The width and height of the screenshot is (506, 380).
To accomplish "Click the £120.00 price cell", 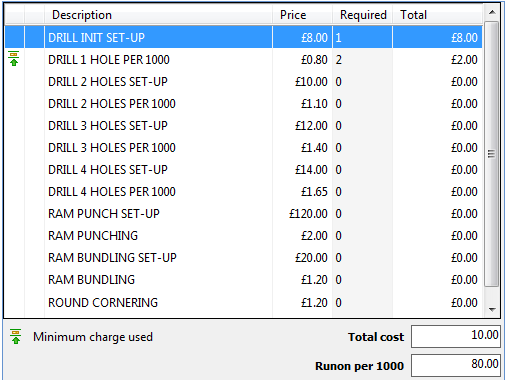I will pos(302,214).
